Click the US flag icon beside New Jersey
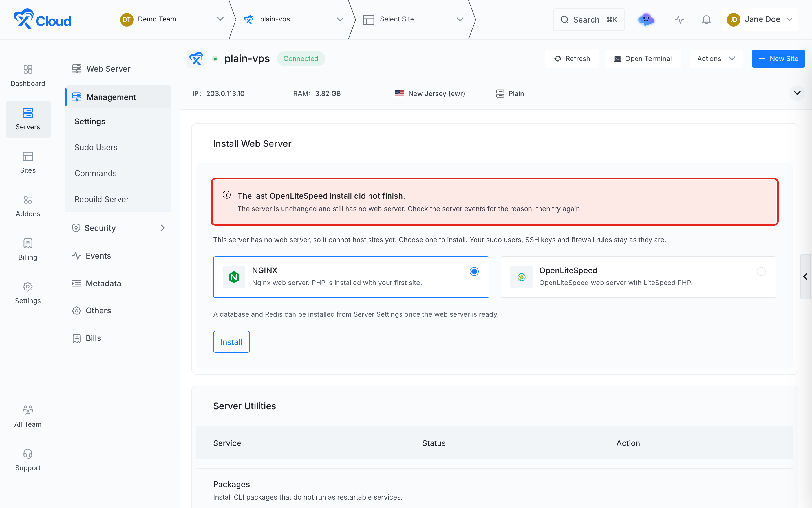Screen dimensions: 812x508 (x=399, y=94)
